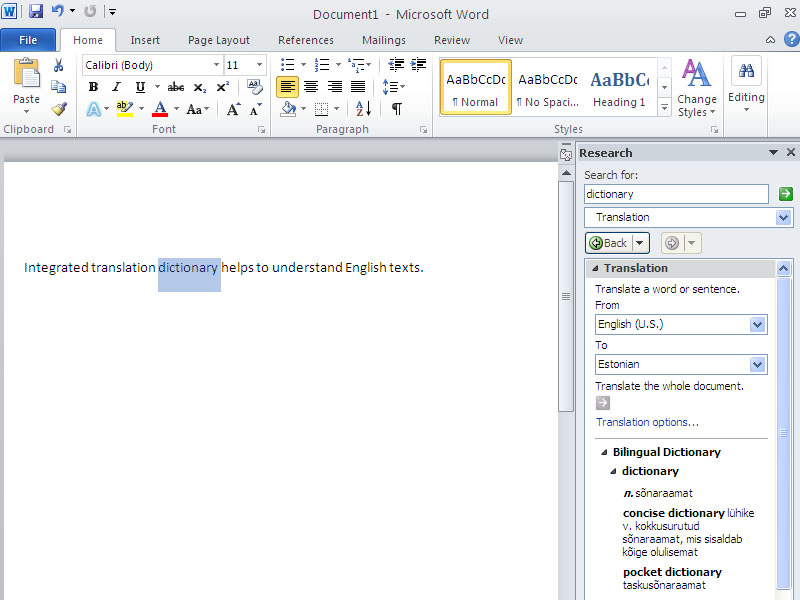Open the Translation options link
800x600 pixels.
click(647, 422)
